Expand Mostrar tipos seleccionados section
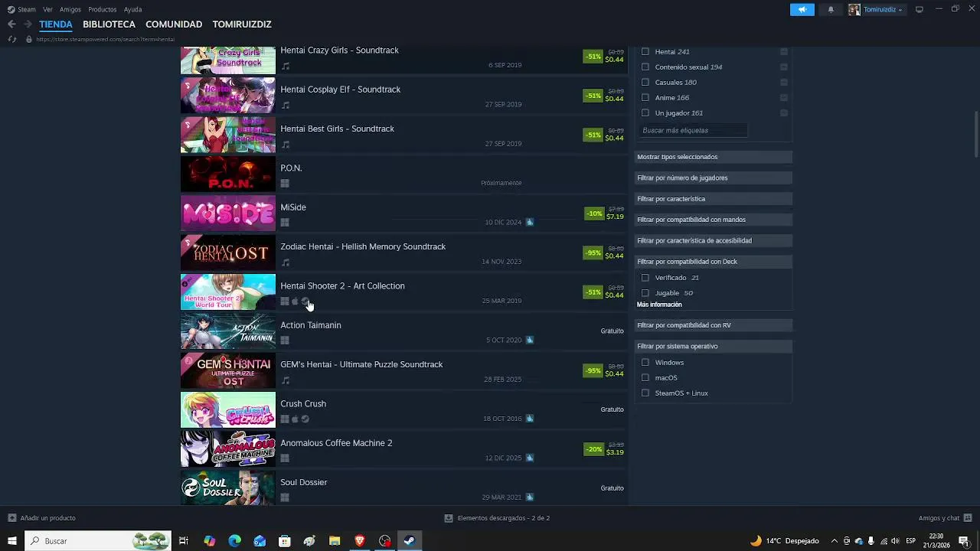980x551 pixels. coord(714,157)
